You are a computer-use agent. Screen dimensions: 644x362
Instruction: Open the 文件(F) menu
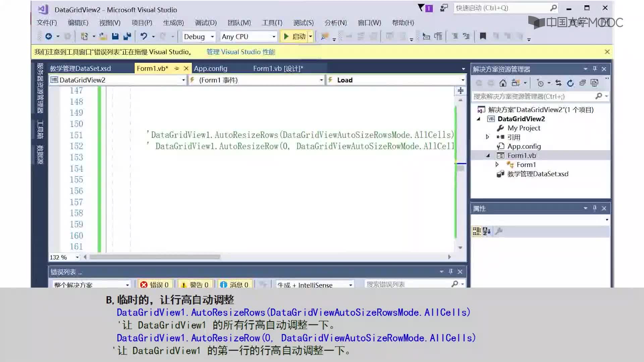pyautogui.click(x=47, y=22)
